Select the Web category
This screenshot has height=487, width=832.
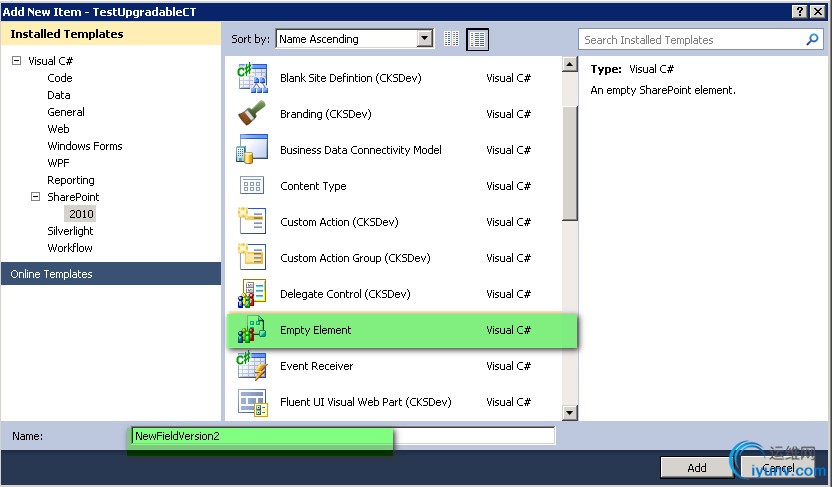coord(58,129)
